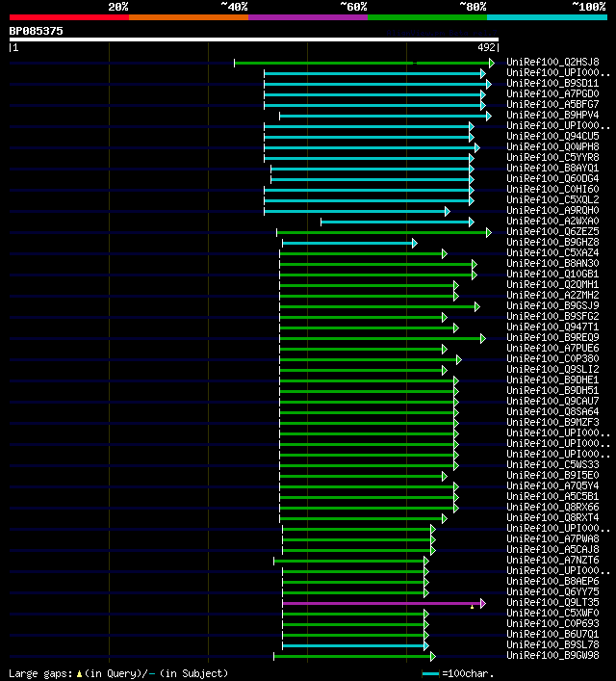This screenshot has height=681, width=616.
Task: Select the UniRef100_B8AYQ1 label
Action: [552, 168]
